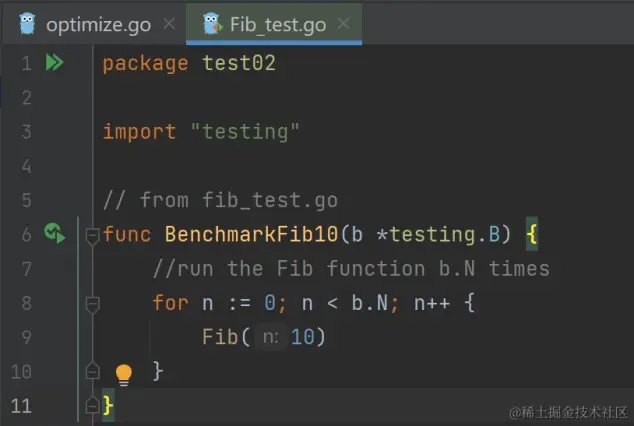Click the fold end marker on line 11

click(92, 405)
